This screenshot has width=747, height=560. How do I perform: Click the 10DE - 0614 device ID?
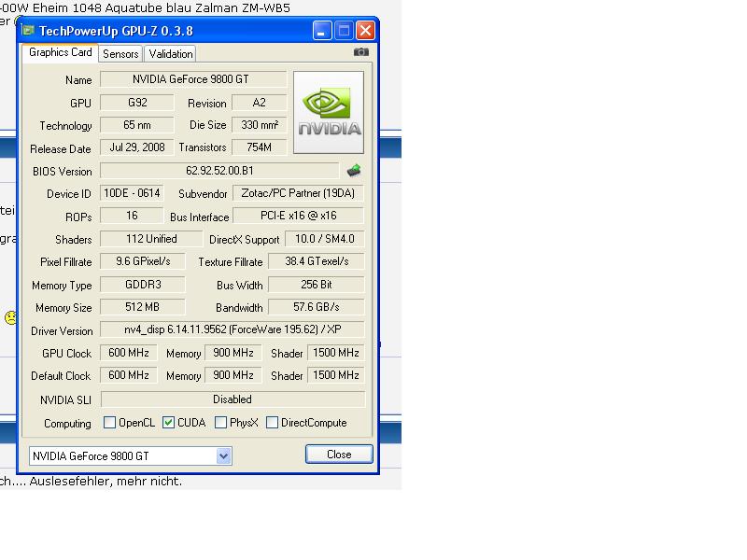point(132,193)
